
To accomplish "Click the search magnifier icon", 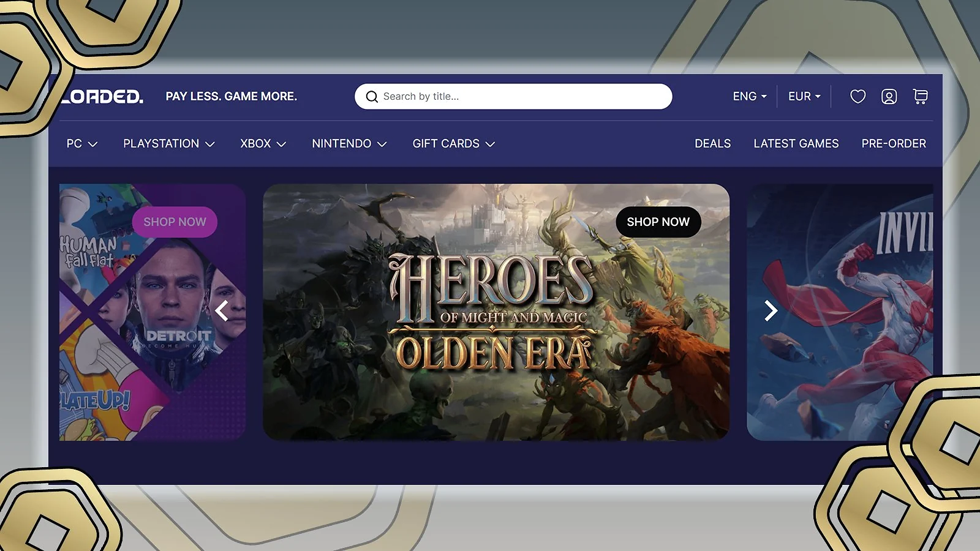I will (x=372, y=97).
